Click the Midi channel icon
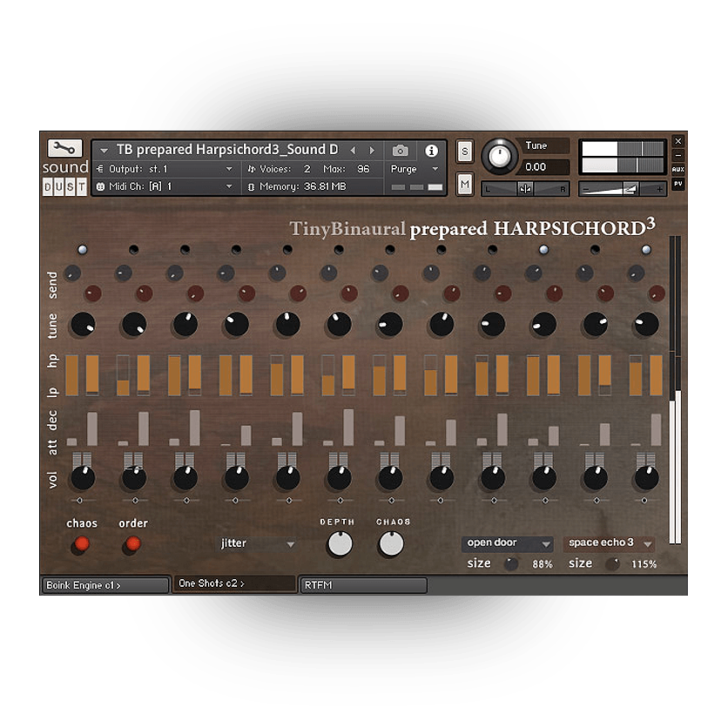 [100, 186]
